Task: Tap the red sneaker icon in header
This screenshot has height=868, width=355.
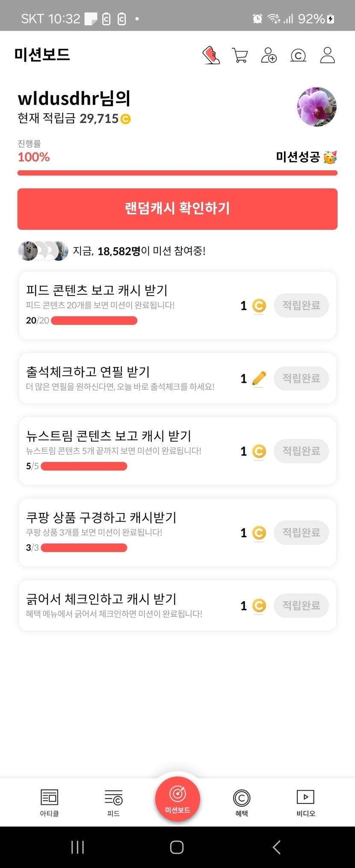Action: [x=211, y=55]
